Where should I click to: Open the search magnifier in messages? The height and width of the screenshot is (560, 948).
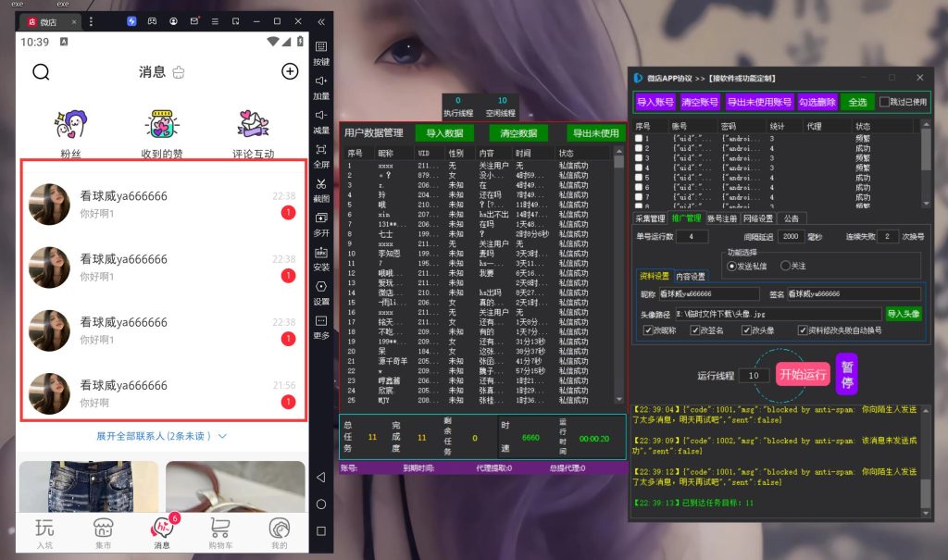(41, 72)
